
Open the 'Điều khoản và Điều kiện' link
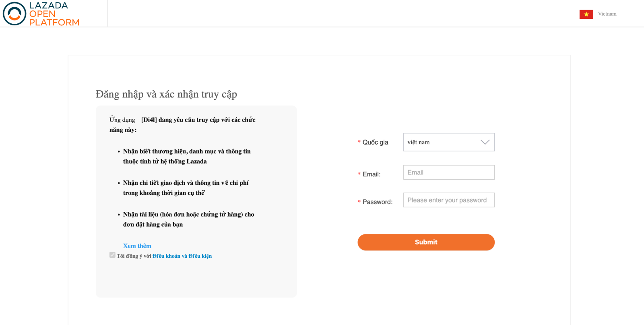point(182,256)
